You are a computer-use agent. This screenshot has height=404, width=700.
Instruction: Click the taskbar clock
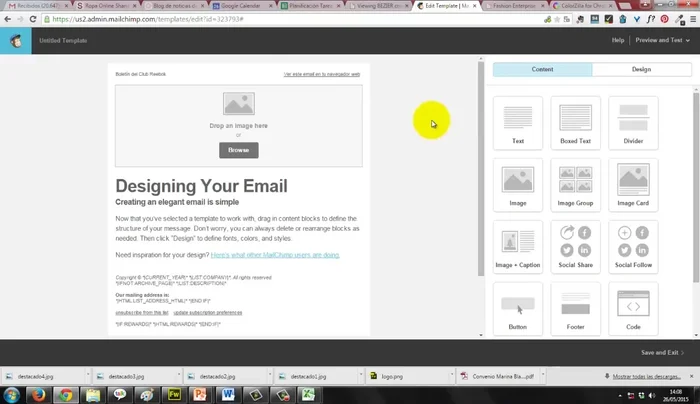(x=676, y=396)
